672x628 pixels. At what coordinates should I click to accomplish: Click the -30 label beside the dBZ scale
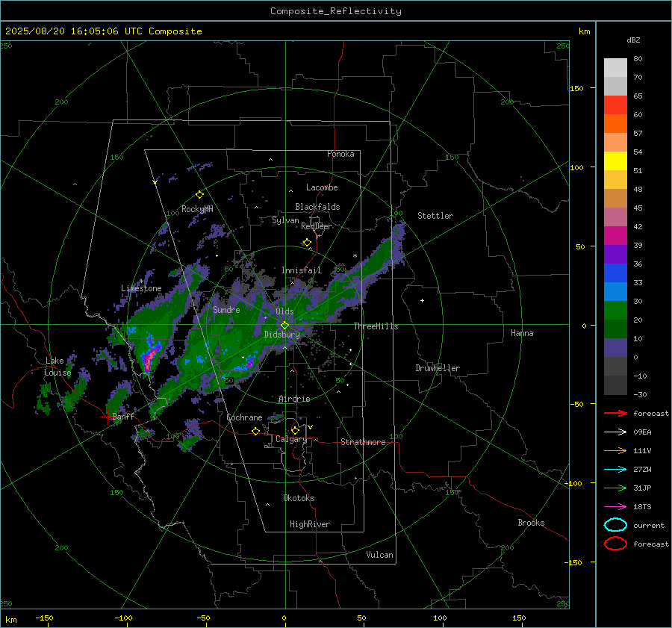pos(640,394)
